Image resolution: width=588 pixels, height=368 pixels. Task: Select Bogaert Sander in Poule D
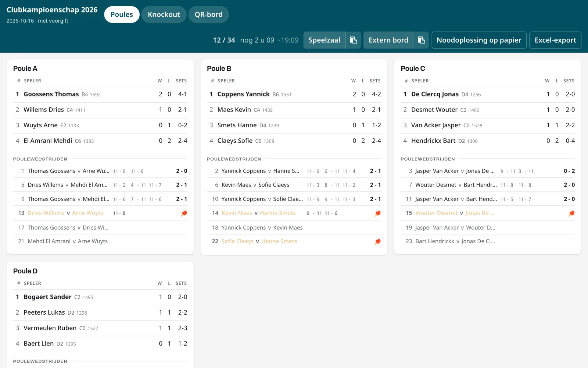[x=100, y=297]
